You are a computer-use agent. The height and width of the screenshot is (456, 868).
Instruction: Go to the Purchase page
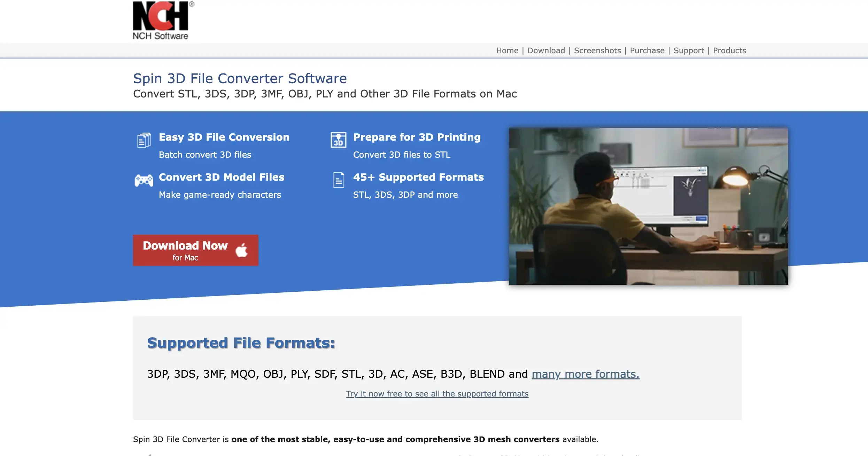tap(647, 50)
